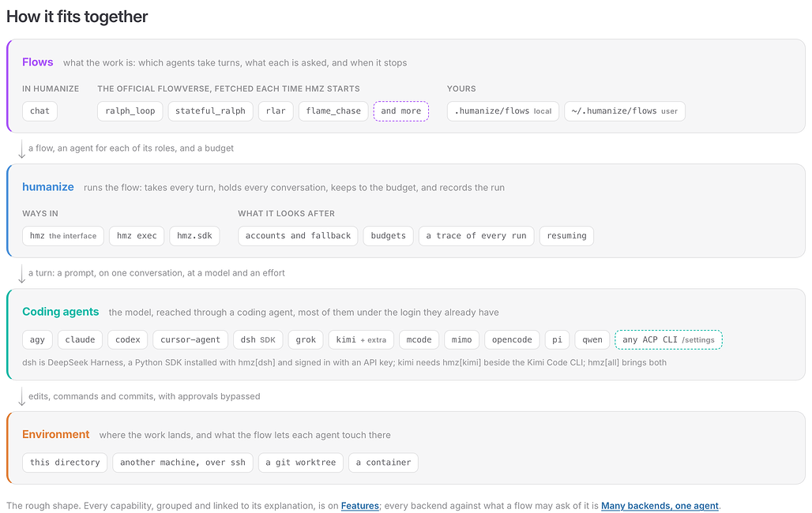This screenshot has width=812, height=513.
Task: Select the rlar flow chip
Action: (276, 111)
